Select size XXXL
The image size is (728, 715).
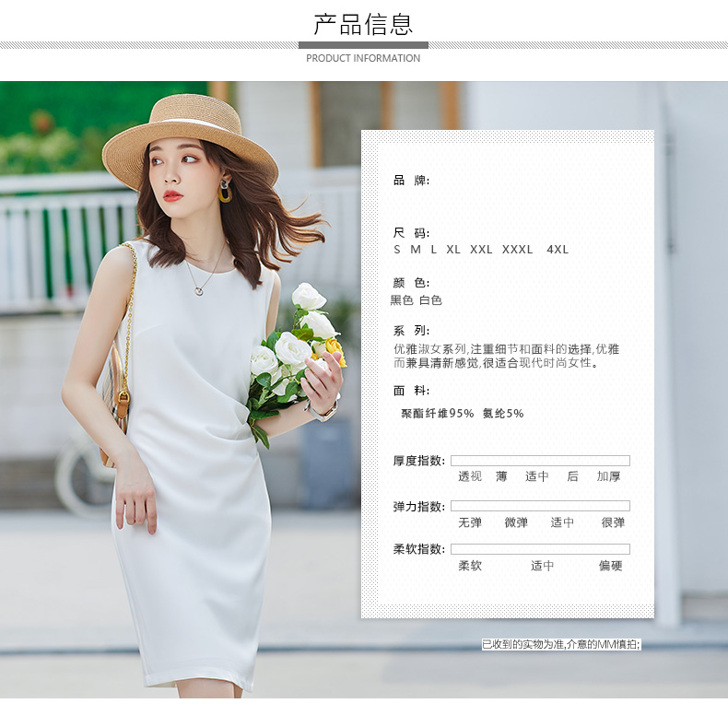click(517, 250)
